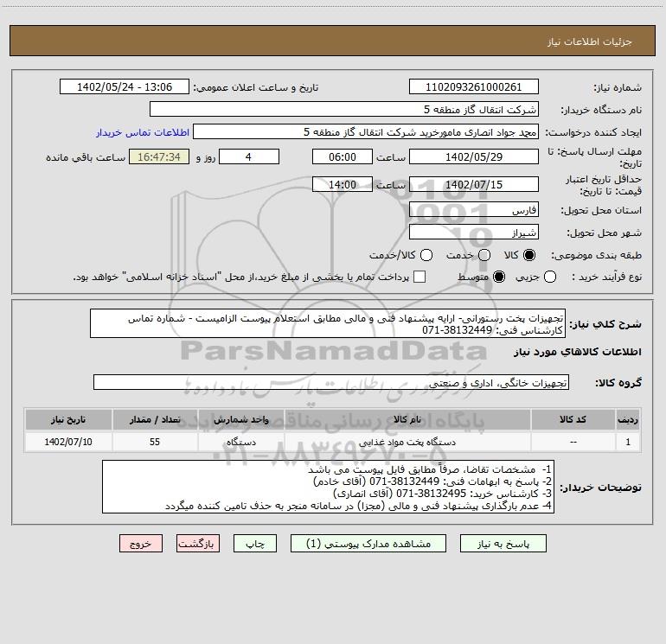The height and width of the screenshot is (644, 666).
Task: Click the شهر محل تحویل label
Action: coord(605,233)
